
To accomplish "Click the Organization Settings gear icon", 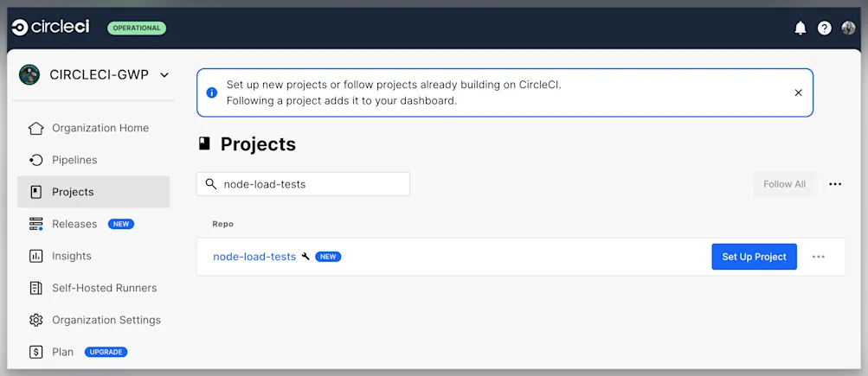I will pos(36,320).
